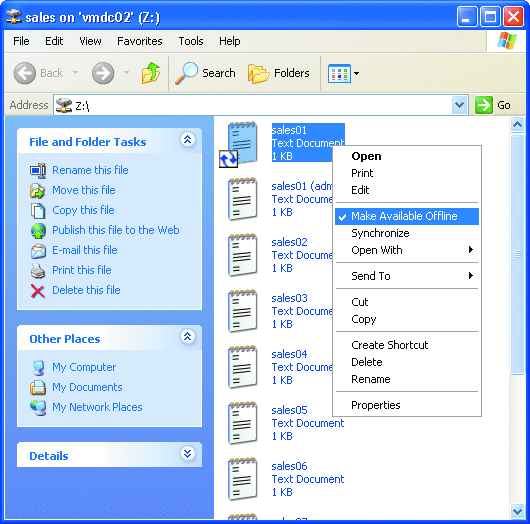530x524 pixels.
Task: Click the My Computer icon in Other Places
Action: click(x=38, y=367)
